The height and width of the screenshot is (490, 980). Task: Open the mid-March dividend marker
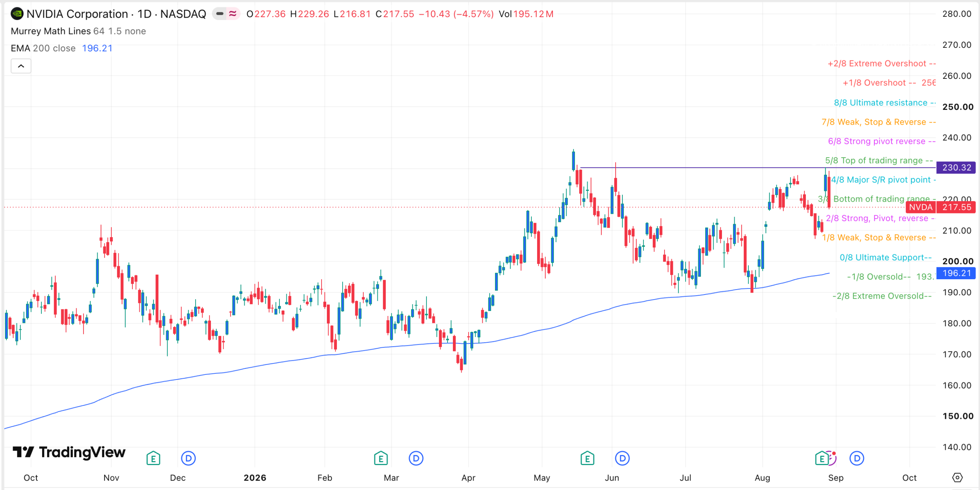[416, 458]
